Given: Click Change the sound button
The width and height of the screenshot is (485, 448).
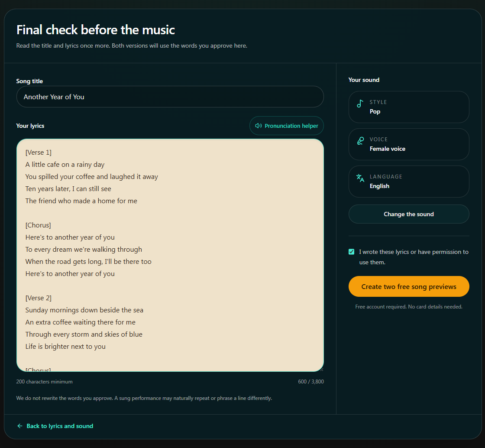Looking at the screenshot, I should coord(409,214).
